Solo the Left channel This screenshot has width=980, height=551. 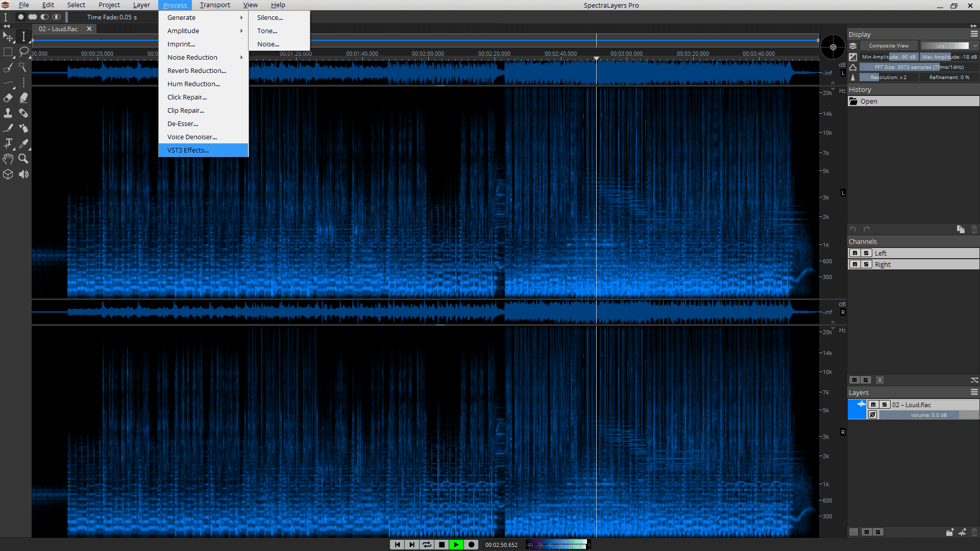(866, 253)
